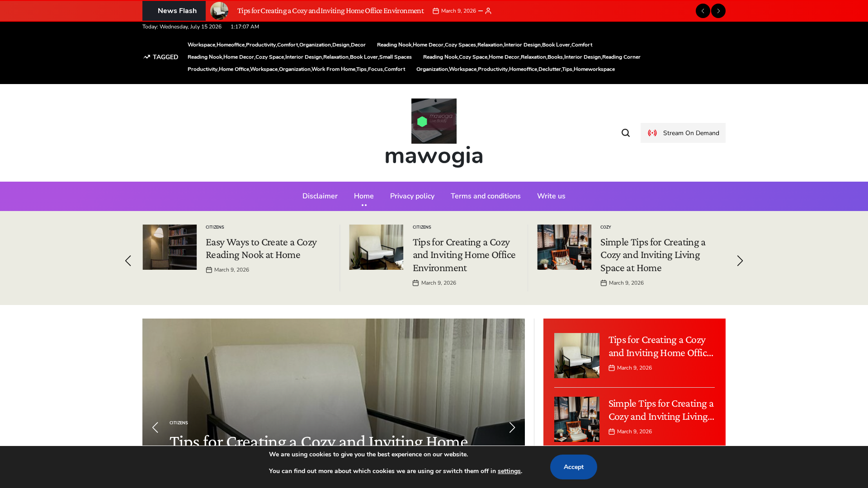
Task: Open the search magnifier icon
Action: [x=626, y=133]
